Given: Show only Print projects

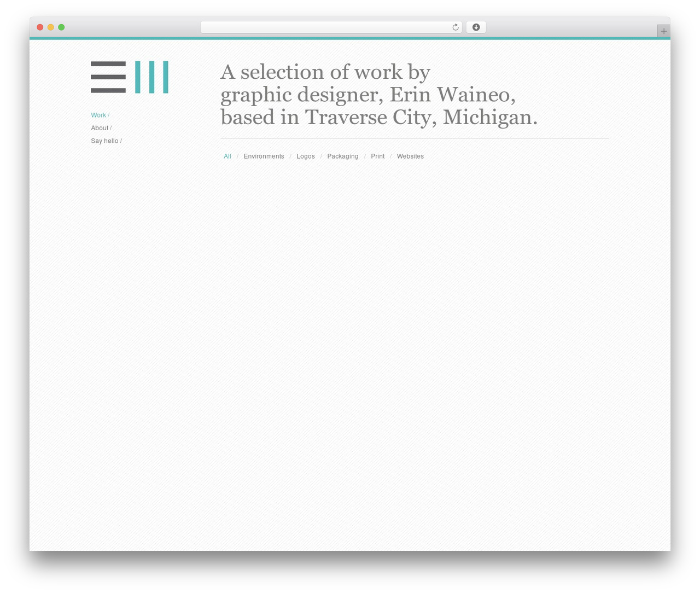Looking at the screenshot, I should click(x=378, y=156).
